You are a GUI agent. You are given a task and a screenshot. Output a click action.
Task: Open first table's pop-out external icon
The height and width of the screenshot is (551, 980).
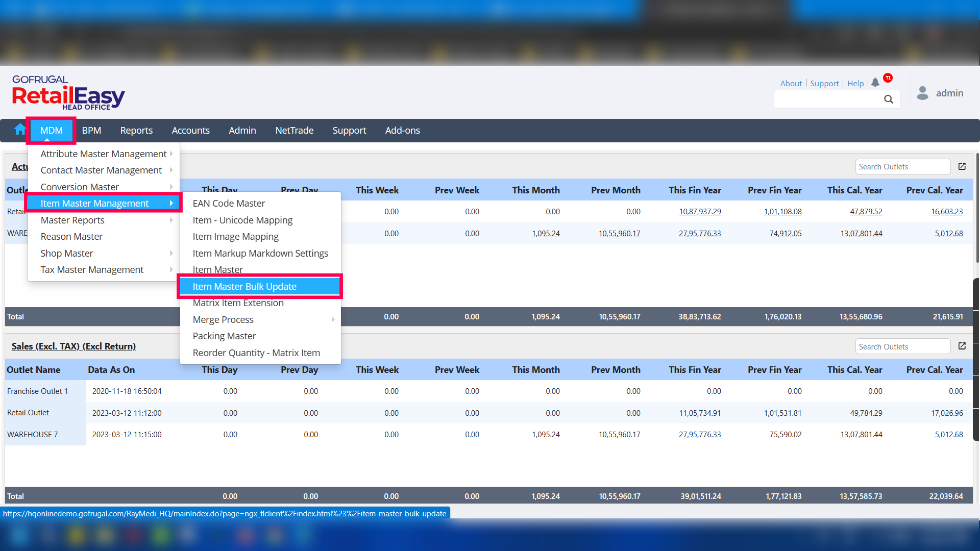click(x=962, y=167)
